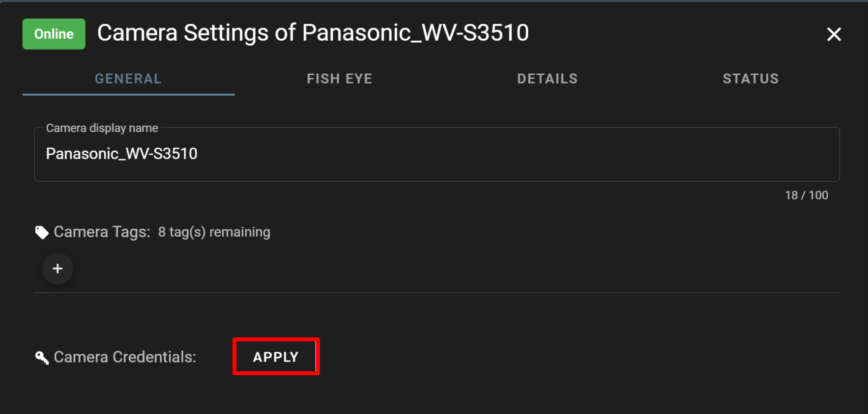Close the Camera Settings dialog

coord(834,34)
